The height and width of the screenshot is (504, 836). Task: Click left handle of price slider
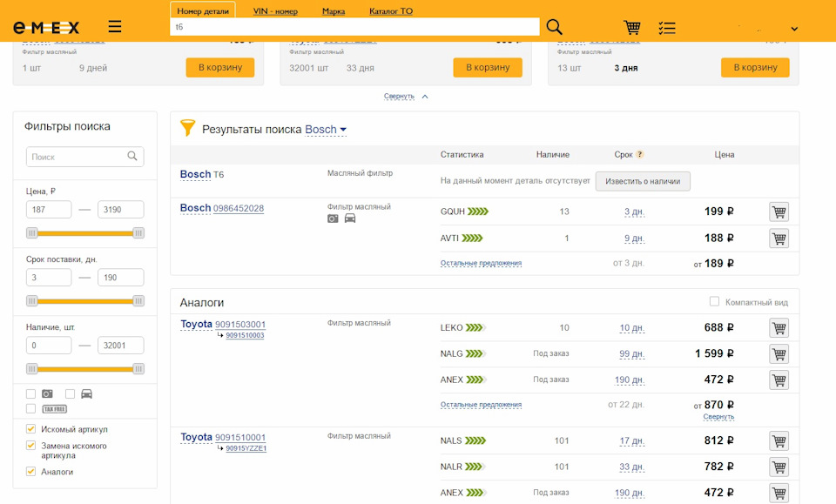(32, 232)
